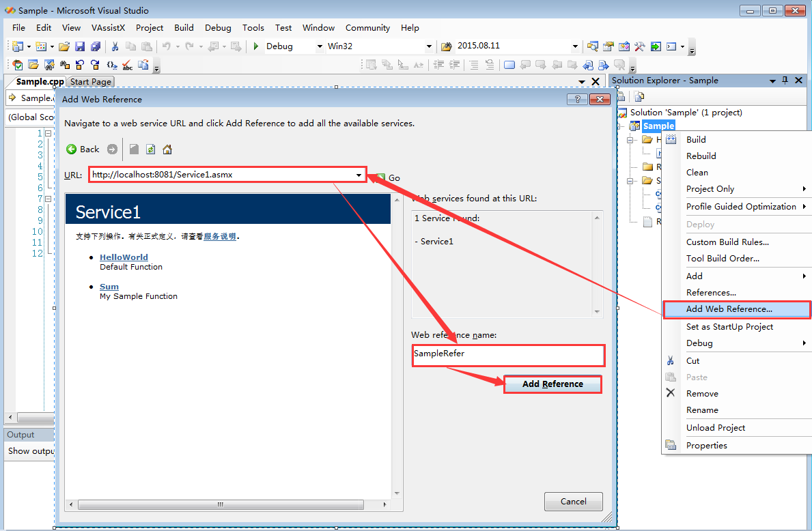Click the '- Service1' found service entry

434,242
